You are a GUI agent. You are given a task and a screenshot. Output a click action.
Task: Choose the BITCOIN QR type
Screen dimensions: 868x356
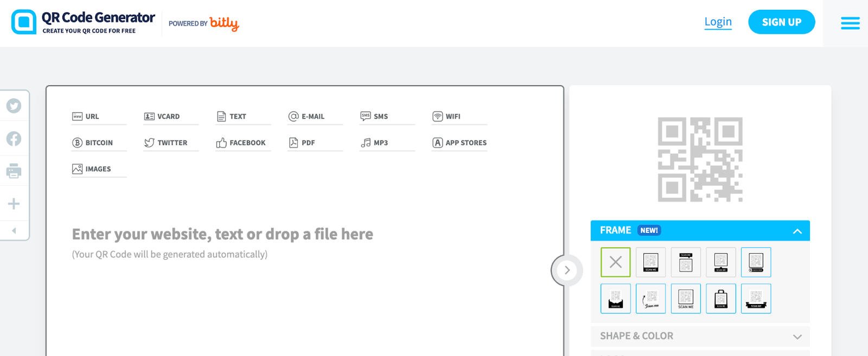(x=99, y=143)
